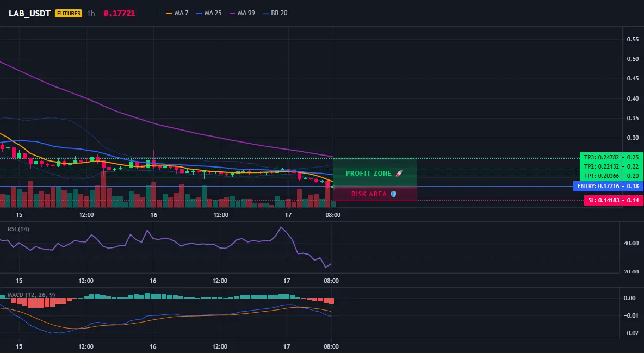Click the red SL: 0.14183 label

point(603,201)
